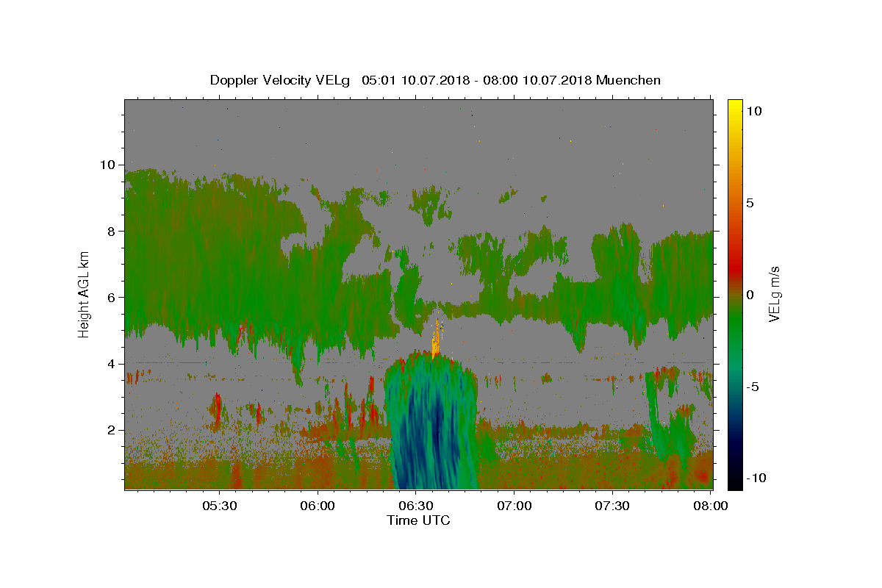Click the colorbar tick label -5
Image resolution: width=882 pixels, height=588 pixels.
[x=753, y=387]
